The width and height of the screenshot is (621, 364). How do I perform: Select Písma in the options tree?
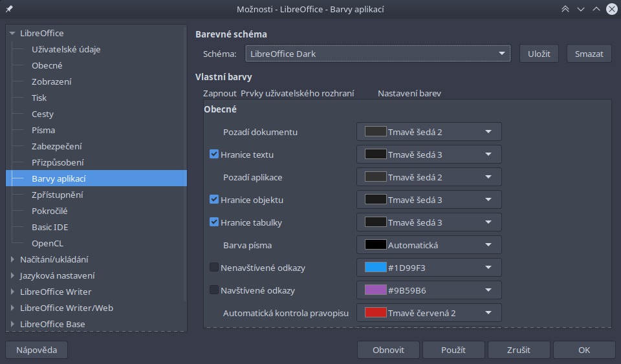[x=43, y=130]
